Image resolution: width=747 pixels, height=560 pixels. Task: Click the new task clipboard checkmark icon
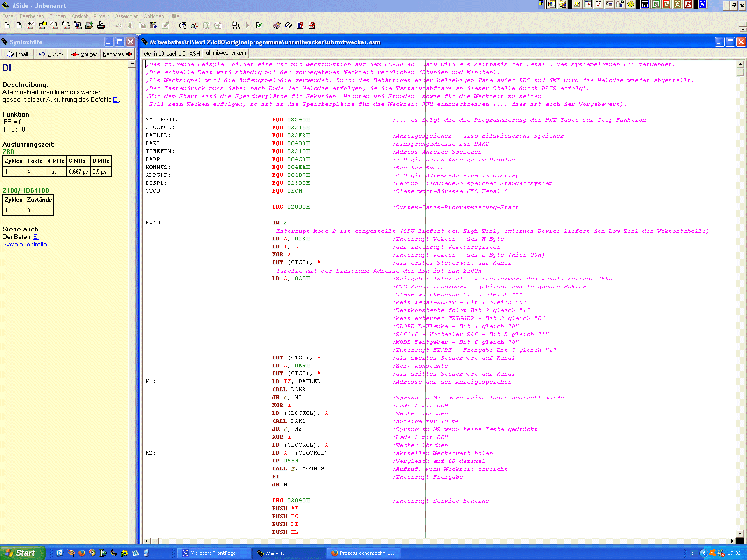pyautogui.click(x=599, y=4)
